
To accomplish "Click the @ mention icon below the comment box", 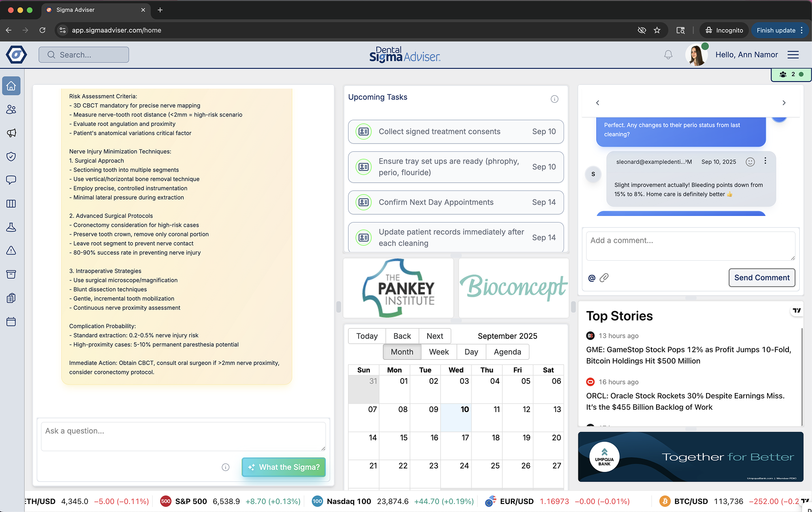I will [x=591, y=278].
